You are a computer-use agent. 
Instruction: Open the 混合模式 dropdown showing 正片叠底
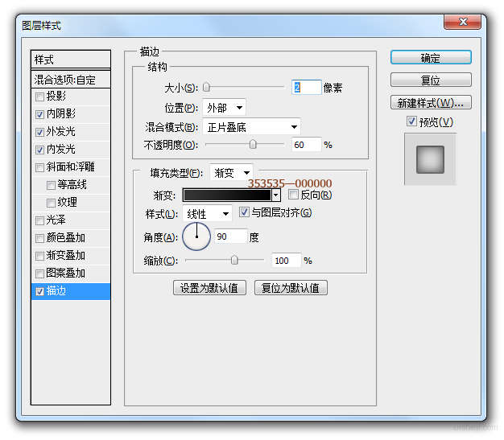click(x=251, y=126)
